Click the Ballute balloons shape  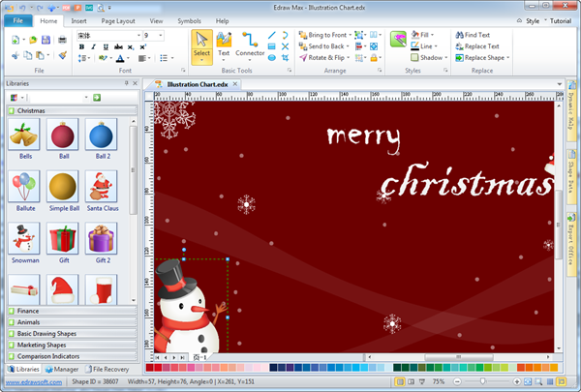[23, 187]
